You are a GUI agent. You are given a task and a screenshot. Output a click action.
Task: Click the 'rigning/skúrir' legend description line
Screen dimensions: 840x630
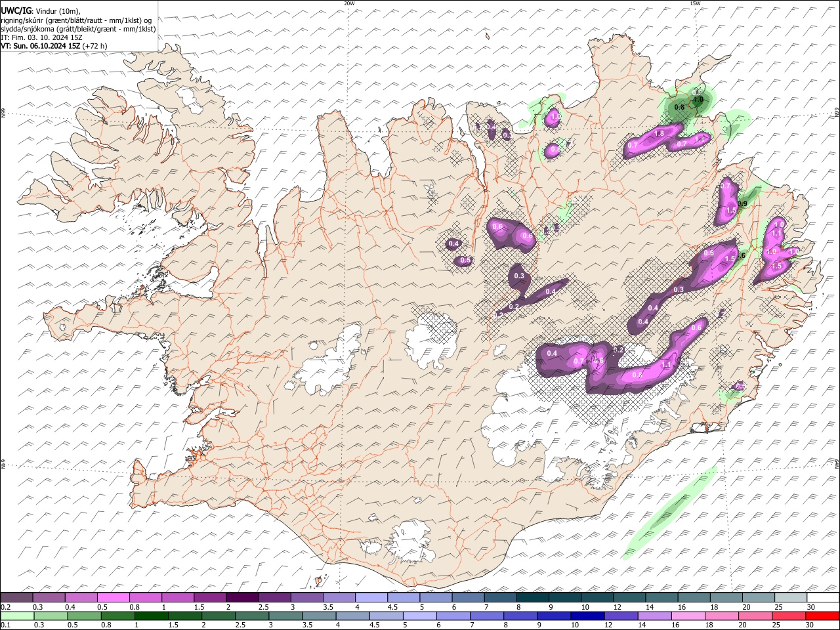point(76,20)
